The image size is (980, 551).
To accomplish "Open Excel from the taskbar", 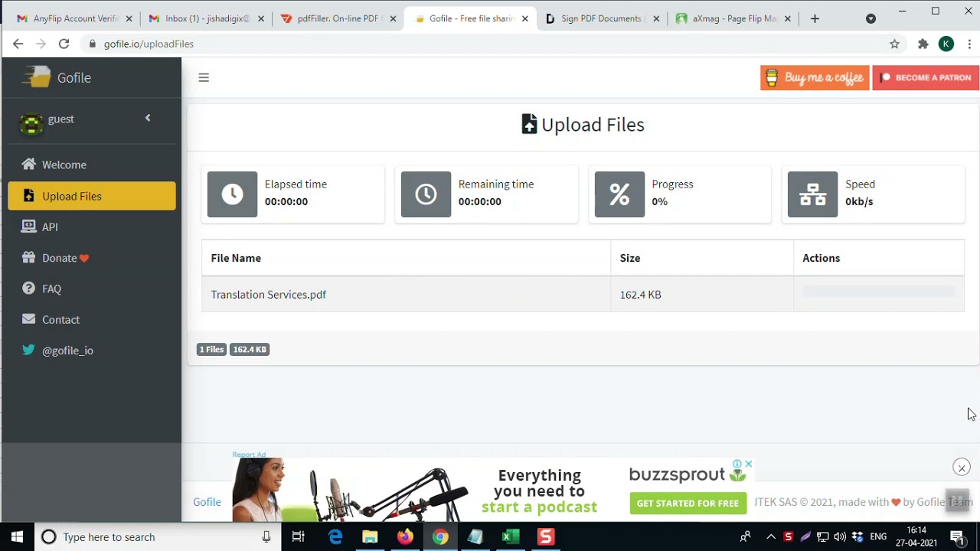I will 510,536.
